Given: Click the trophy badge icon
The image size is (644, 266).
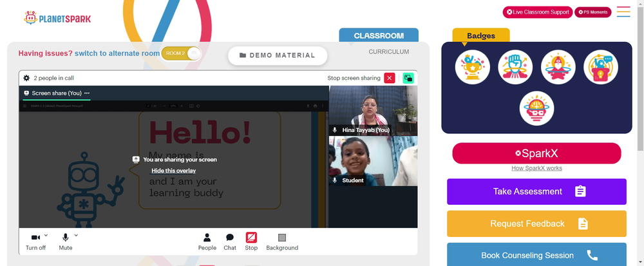Looking at the screenshot, I should click(472, 67).
